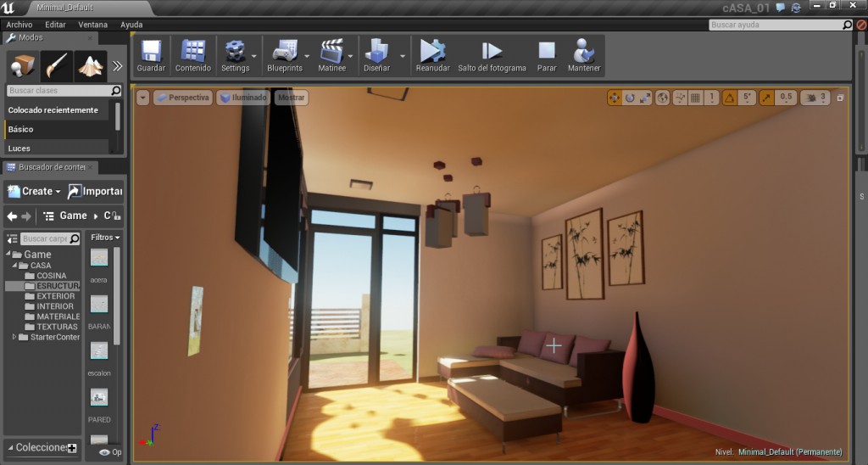This screenshot has height=465, width=868.
Task: Toggle surface snapping icon in viewport
Action: 679,98
